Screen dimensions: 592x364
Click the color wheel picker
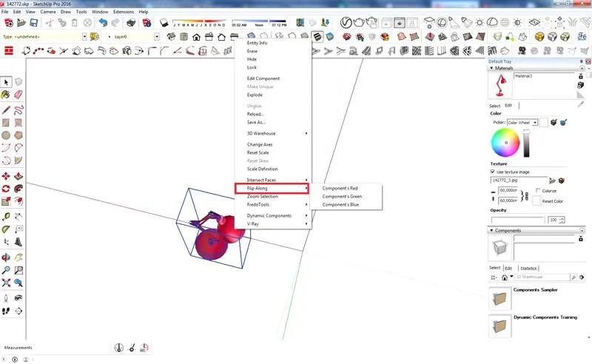[x=505, y=142]
